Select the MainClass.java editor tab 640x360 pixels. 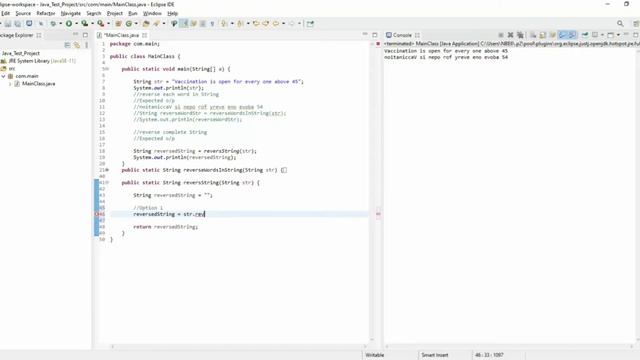pos(122,35)
